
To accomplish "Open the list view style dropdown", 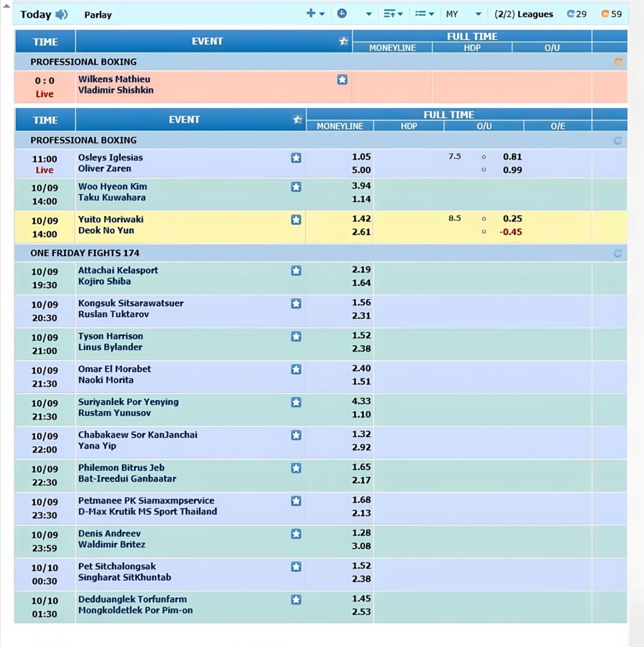I will (x=424, y=14).
